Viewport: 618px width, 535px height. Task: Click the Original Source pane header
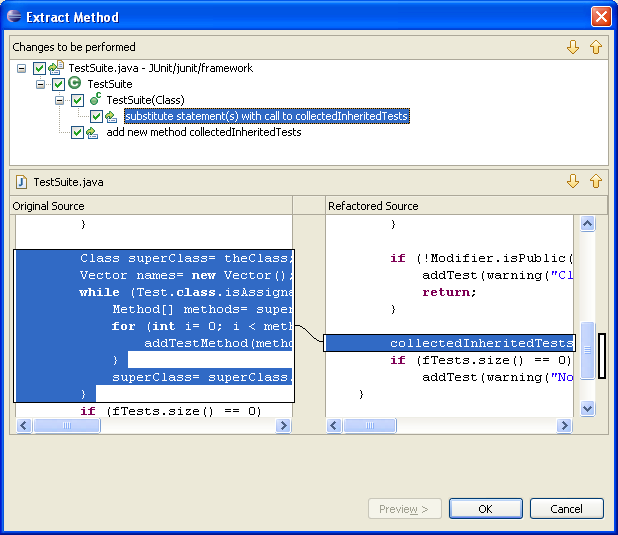(x=151, y=206)
